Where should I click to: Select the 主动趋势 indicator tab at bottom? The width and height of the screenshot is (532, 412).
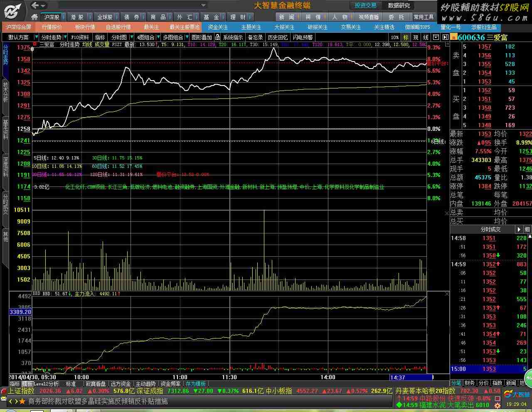[145, 384]
